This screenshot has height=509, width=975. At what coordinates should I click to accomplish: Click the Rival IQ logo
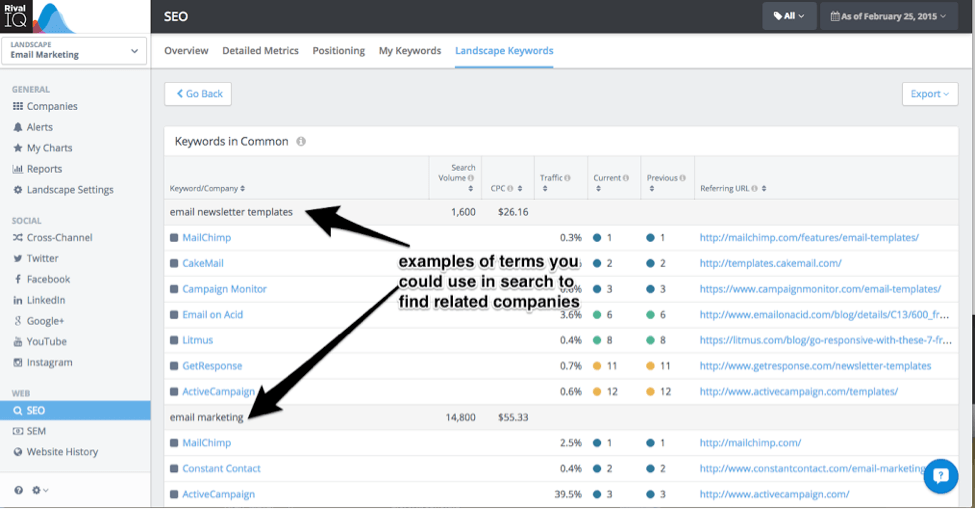39,17
